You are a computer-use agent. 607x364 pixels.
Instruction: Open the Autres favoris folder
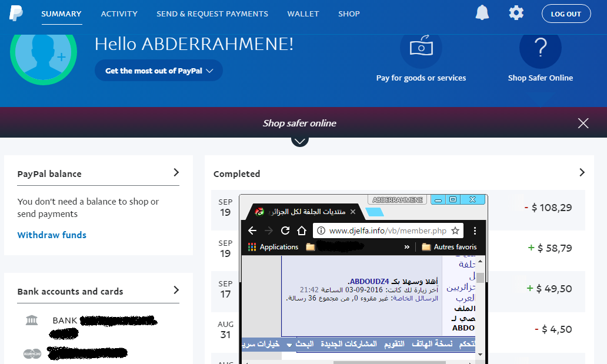click(449, 247)
